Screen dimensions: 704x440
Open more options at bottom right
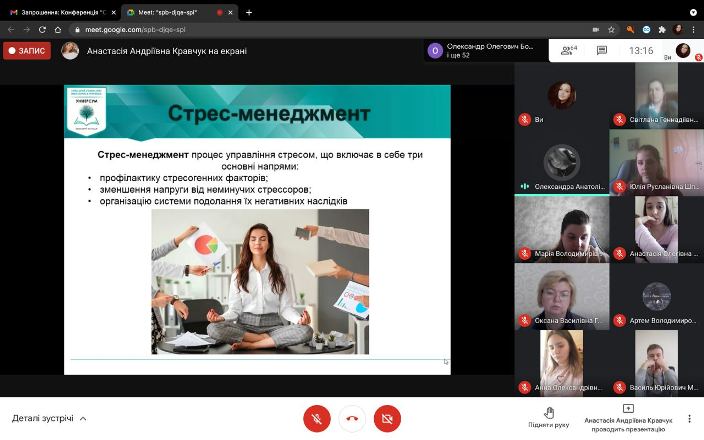[689, 418]
